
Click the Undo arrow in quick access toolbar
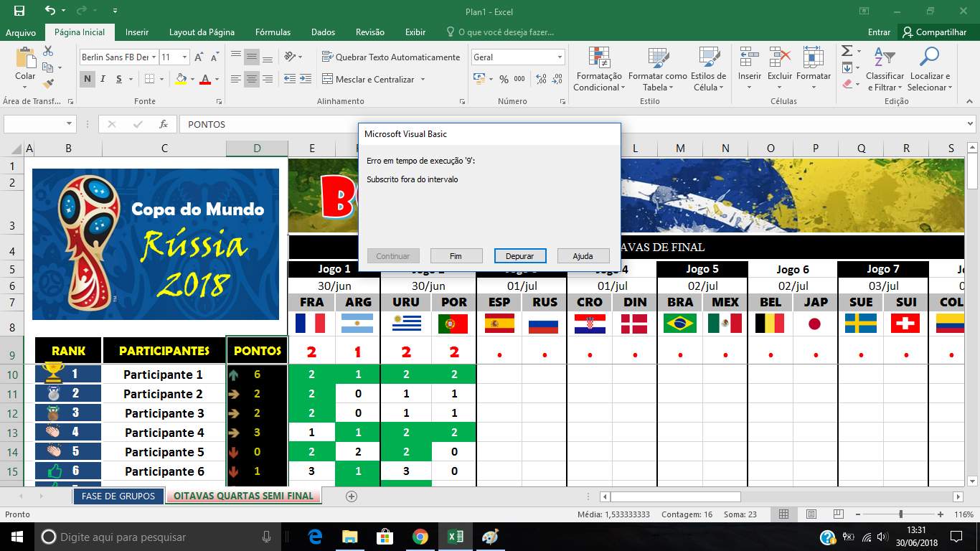pyautogui.click(x=50, y=11)
